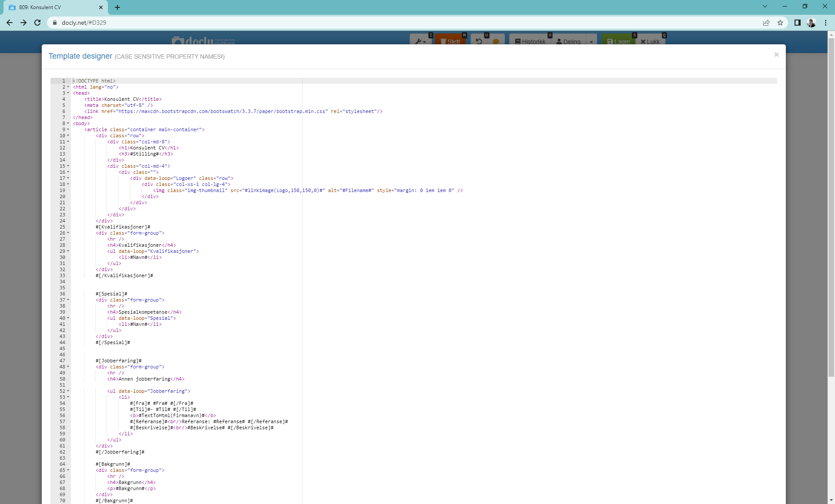Viewport: 835px width, 504px height.
Task: Bookmark this page with the star icon
Action: coord(780,23)
